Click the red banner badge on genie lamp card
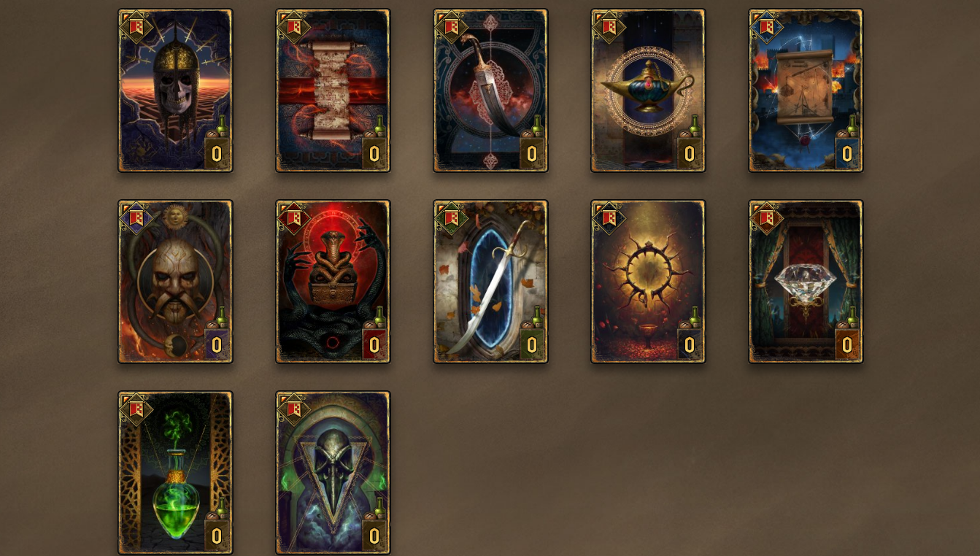The height and width of the screenshot is (556, 980). coord(609,27)
